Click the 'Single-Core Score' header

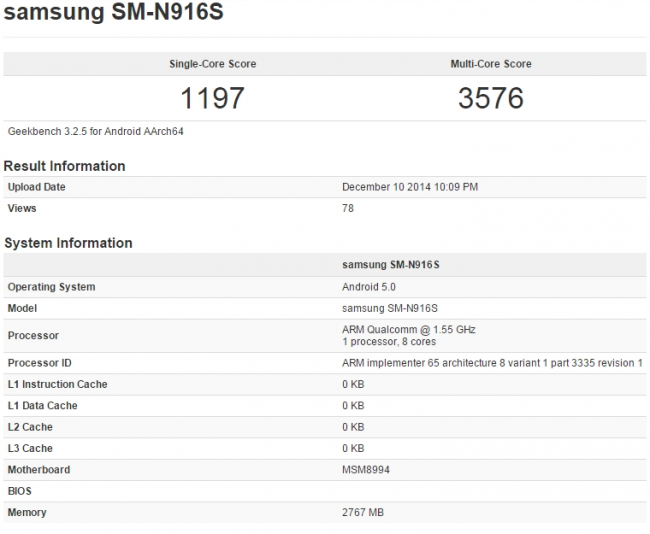(213, 64)
